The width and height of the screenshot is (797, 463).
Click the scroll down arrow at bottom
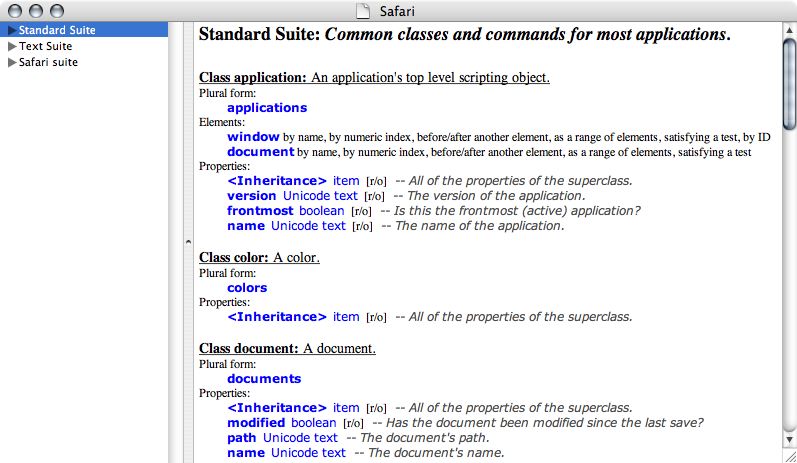(789, 440)
